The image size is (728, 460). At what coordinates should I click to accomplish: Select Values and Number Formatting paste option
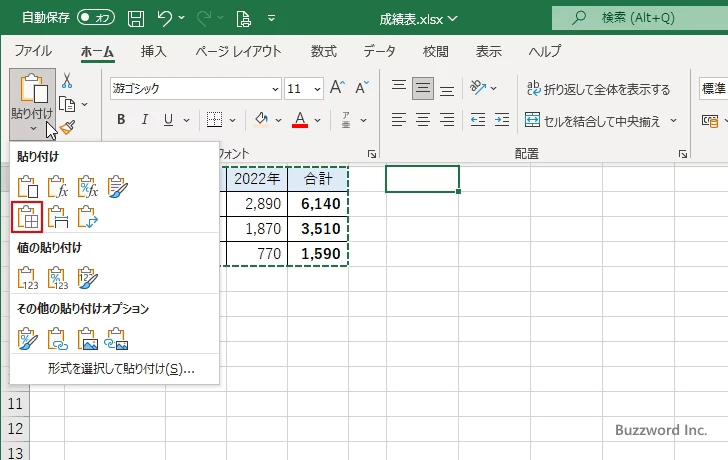click(58, 278)
